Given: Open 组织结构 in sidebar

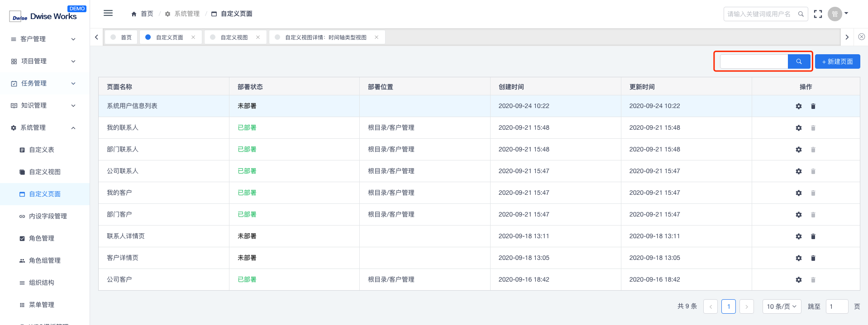Looking at the screenshot, I should click(x=44, y=283).
